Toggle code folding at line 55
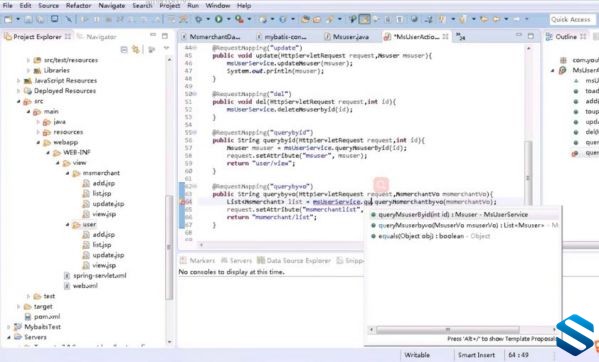Viewport: 599px width, 362px height. (195, 133)
